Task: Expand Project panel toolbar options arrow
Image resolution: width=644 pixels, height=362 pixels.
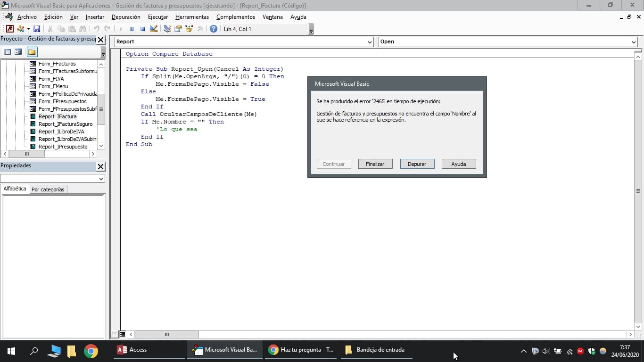Action: (103, 52)
